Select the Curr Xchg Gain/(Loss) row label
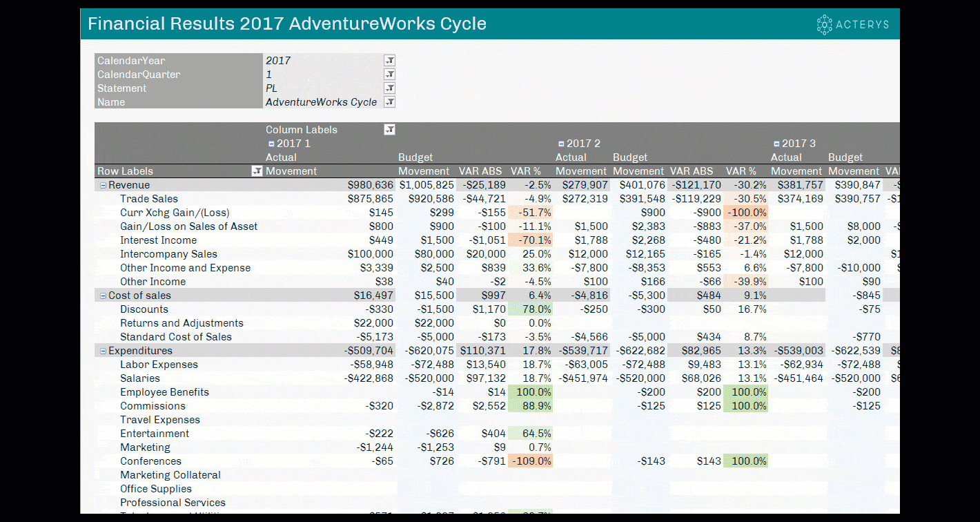Screen dimensions: 980x522 pos(175,213)
